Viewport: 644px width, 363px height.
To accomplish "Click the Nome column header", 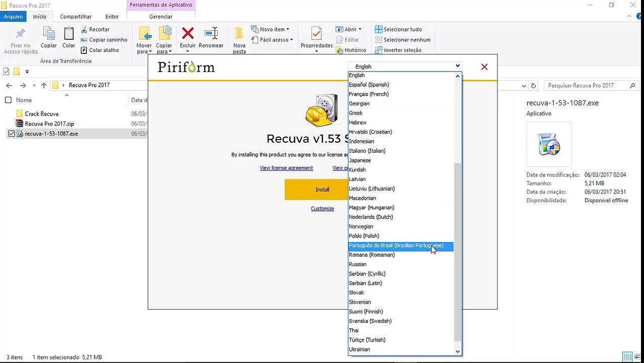I will tap(24, 100).
